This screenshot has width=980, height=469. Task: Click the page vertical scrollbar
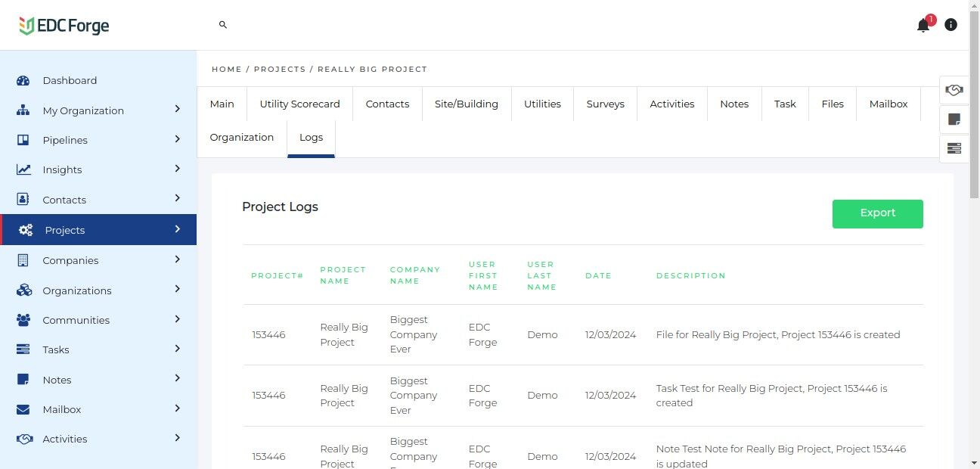(974, 106)
